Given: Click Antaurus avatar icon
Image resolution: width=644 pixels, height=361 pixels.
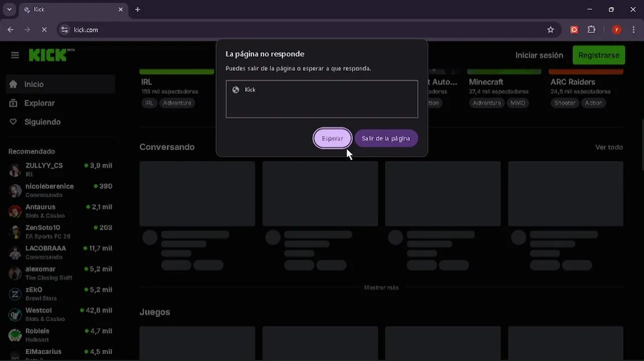Looking at the screenshot, I should 15,211.
